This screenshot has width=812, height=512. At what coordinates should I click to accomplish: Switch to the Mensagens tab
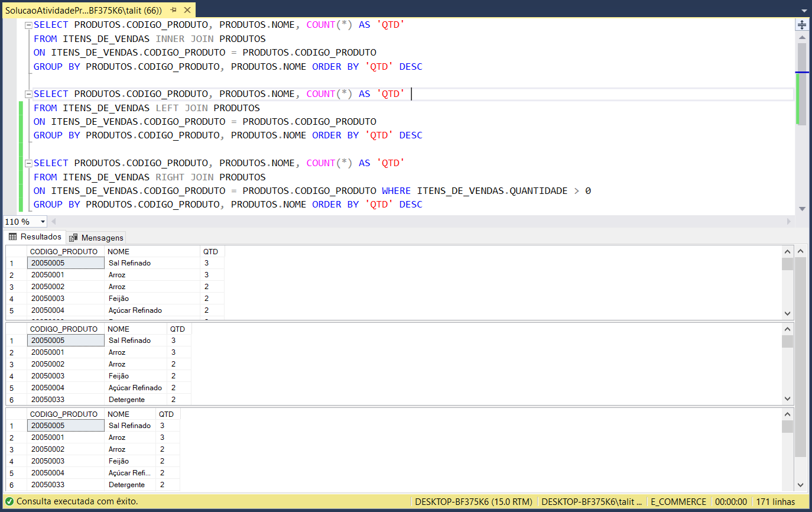point(96,238)
